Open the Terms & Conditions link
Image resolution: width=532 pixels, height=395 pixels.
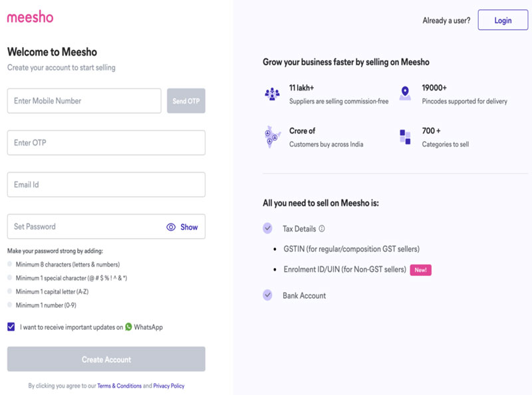click(120, 386)
